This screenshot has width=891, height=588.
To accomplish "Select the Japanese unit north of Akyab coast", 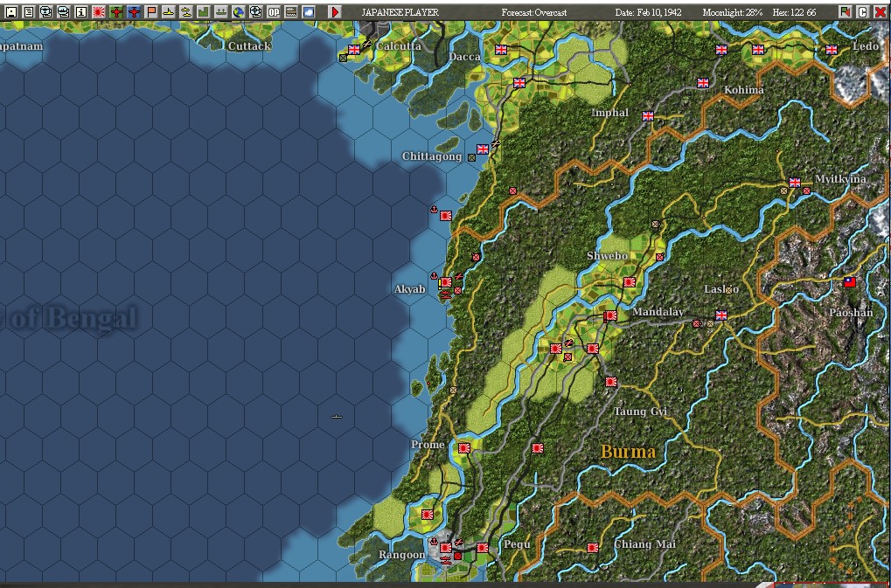I will click(x=446, y=216).
